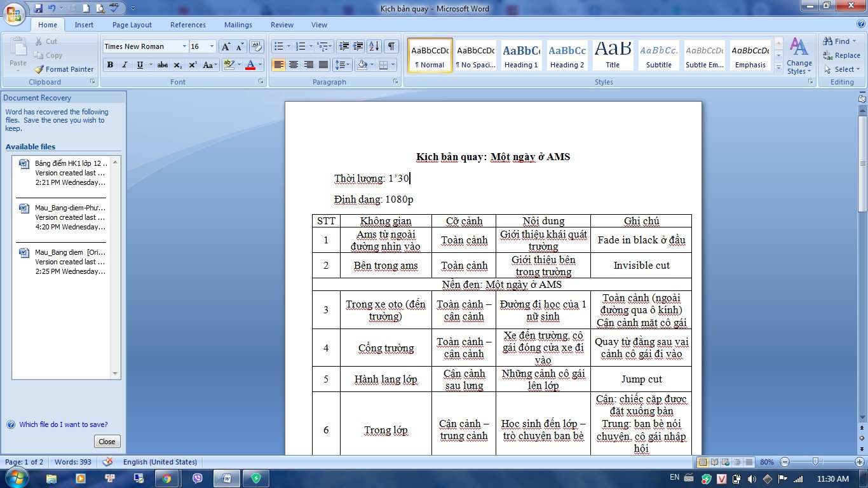Open 'Which file do I want to save?' help
The height and width of the screenshot is (488, 868).
[x=64, y=424]
